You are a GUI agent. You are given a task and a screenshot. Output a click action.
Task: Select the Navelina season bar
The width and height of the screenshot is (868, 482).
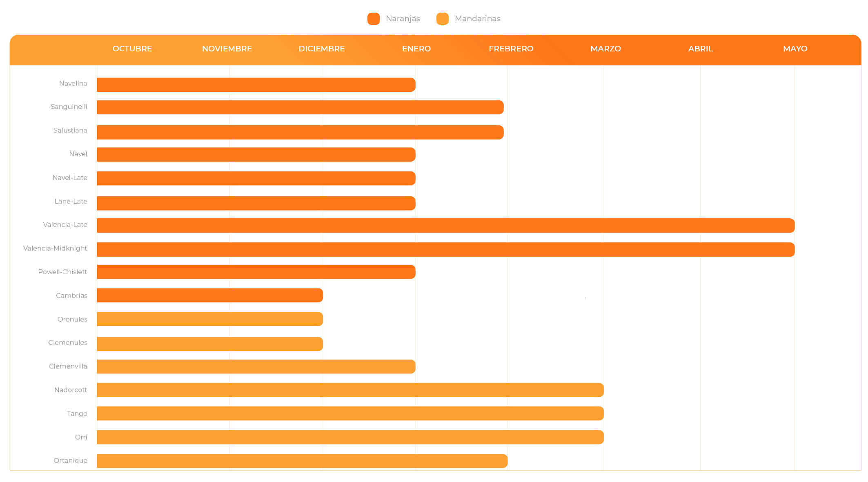tap(256, 85)
